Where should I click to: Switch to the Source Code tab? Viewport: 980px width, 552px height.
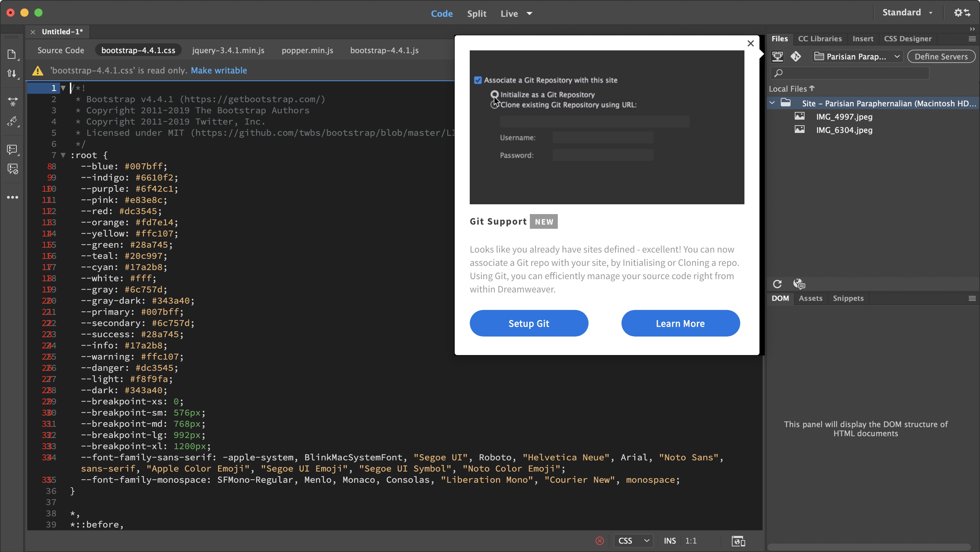[x=60, y=49]
